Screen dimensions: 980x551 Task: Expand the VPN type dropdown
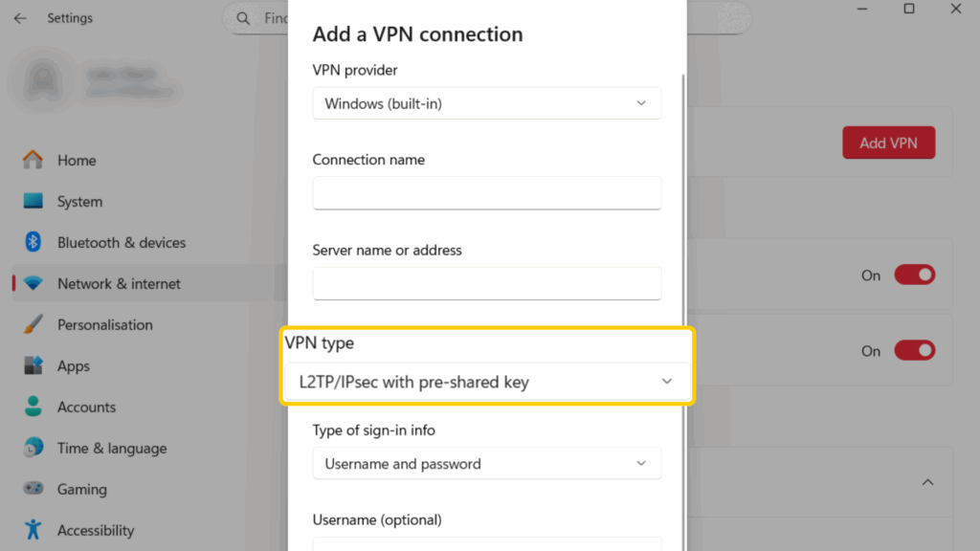click(486, 383)
